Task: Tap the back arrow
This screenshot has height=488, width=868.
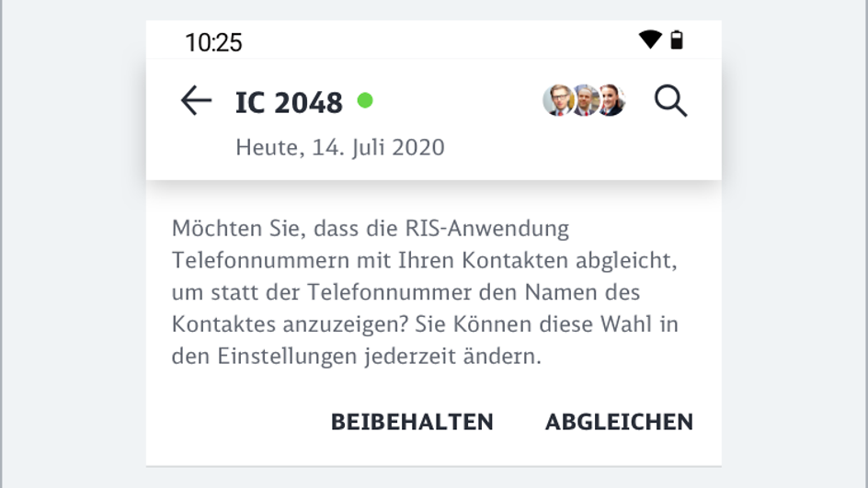Action: [196, 101]
